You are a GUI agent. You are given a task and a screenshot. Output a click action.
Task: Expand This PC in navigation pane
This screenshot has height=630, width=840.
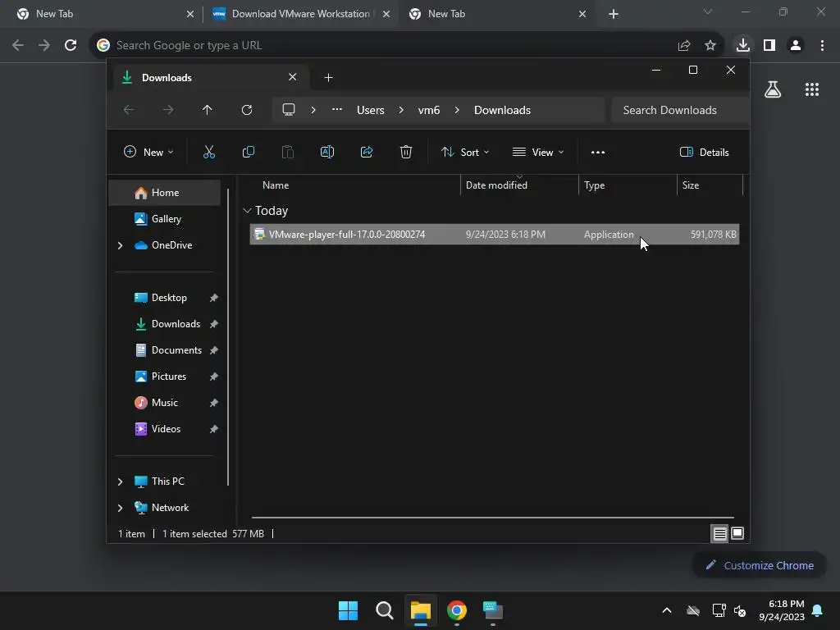pos(120,482)
